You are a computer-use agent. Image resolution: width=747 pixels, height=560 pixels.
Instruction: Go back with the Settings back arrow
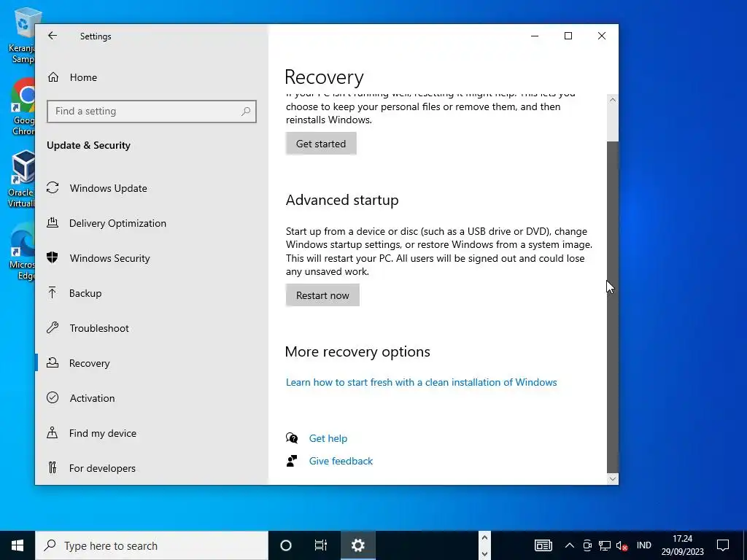click(53, 36)
